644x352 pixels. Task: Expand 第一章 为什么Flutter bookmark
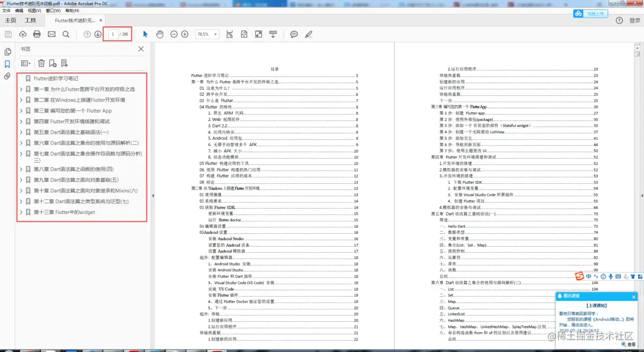click(x=21, y=89)
